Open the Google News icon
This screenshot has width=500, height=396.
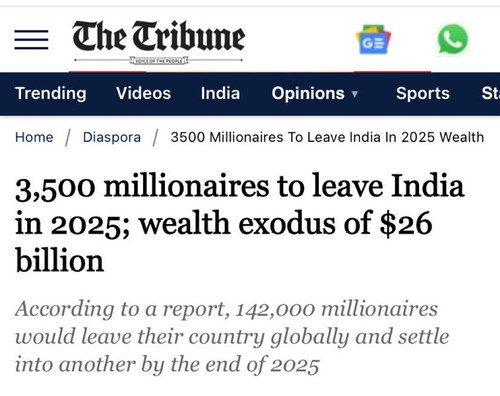(x=373, y=40)
